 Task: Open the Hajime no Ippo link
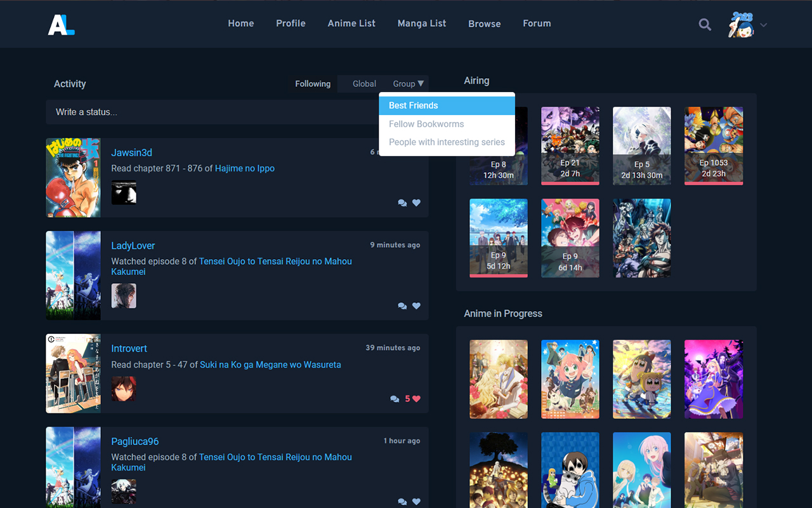point(244,168)
